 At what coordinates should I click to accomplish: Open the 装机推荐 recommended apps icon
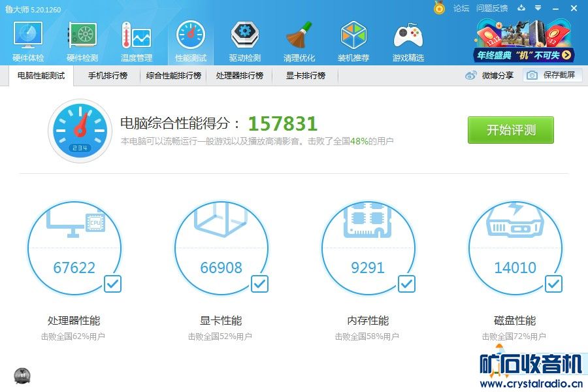(353, 41)
